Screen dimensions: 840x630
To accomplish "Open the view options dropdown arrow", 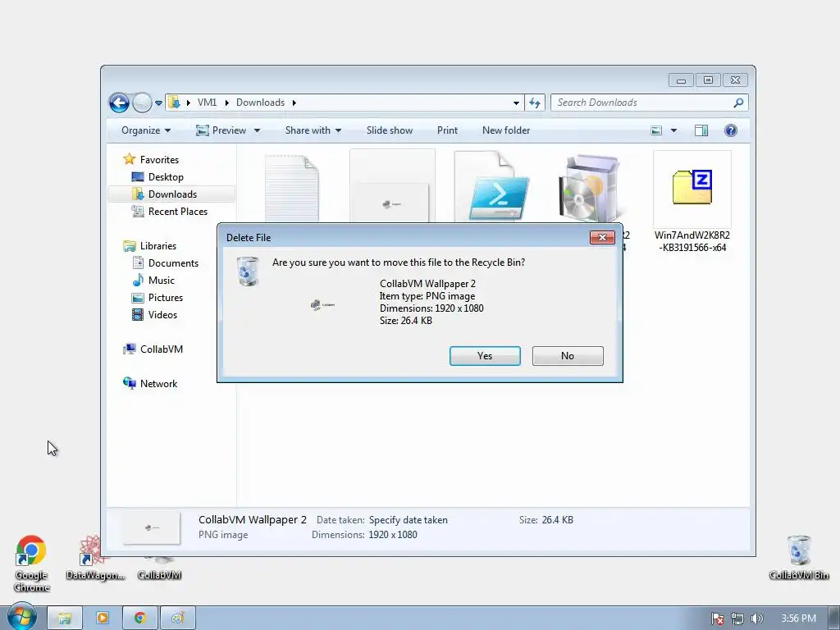I will click(x=674, y=130).
